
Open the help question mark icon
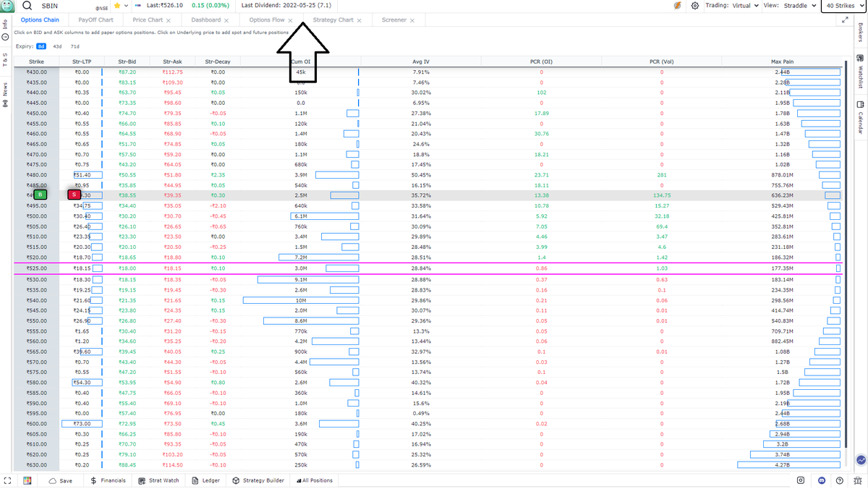tap(839, 480)
